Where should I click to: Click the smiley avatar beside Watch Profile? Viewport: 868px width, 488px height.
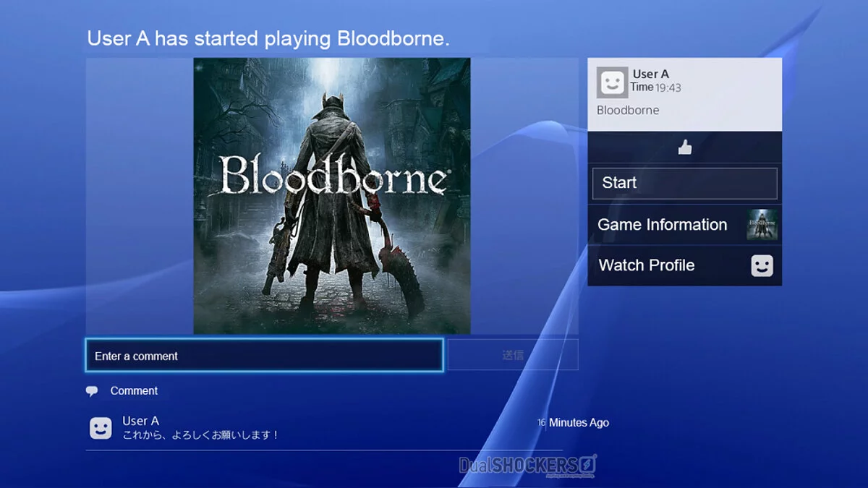762,266
